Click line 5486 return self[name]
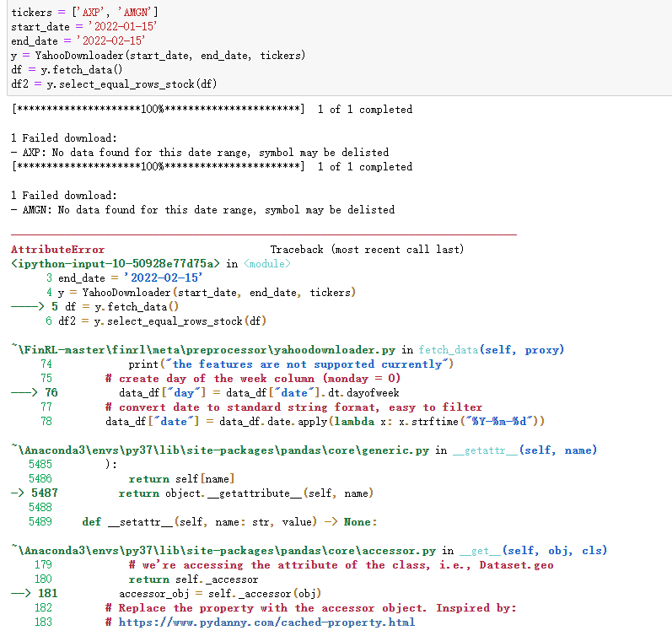672x636 pixels. click(x=181, y=479)
